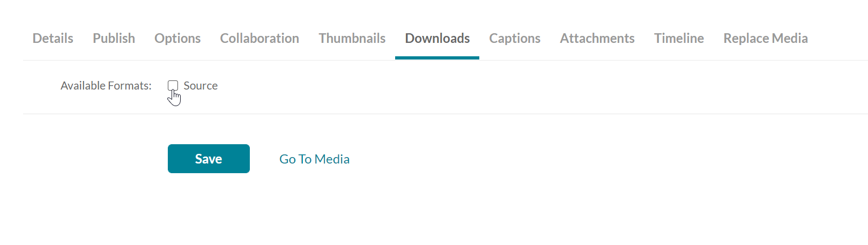Viewport: 868px width, 245px height.
Task: Switch to the Publish tab
Action: coord(114,38)
